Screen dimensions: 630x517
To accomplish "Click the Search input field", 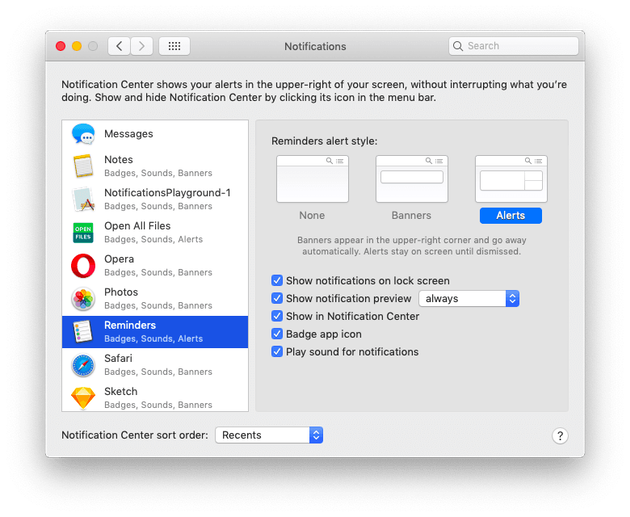I will tap(513, 46).
